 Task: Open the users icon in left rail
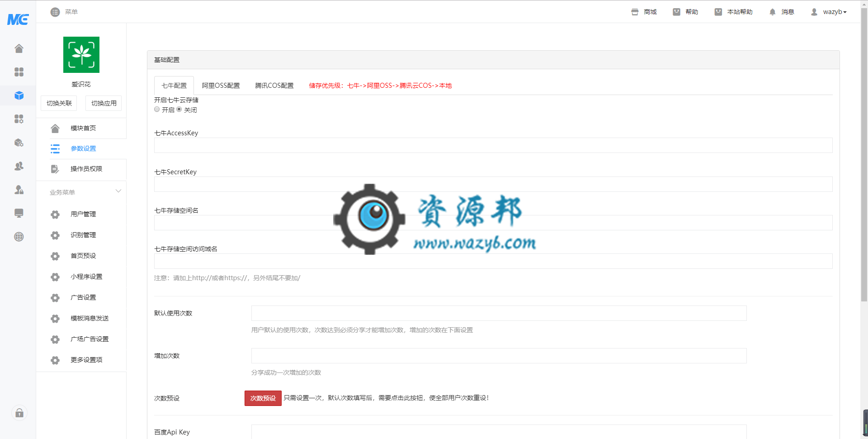click(19, 166)
